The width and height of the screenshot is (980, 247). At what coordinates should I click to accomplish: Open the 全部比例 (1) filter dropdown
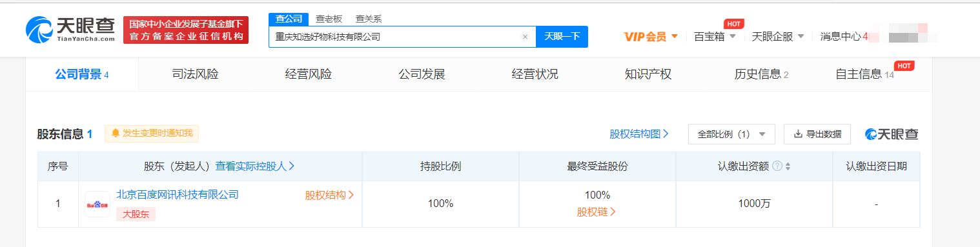731,134
